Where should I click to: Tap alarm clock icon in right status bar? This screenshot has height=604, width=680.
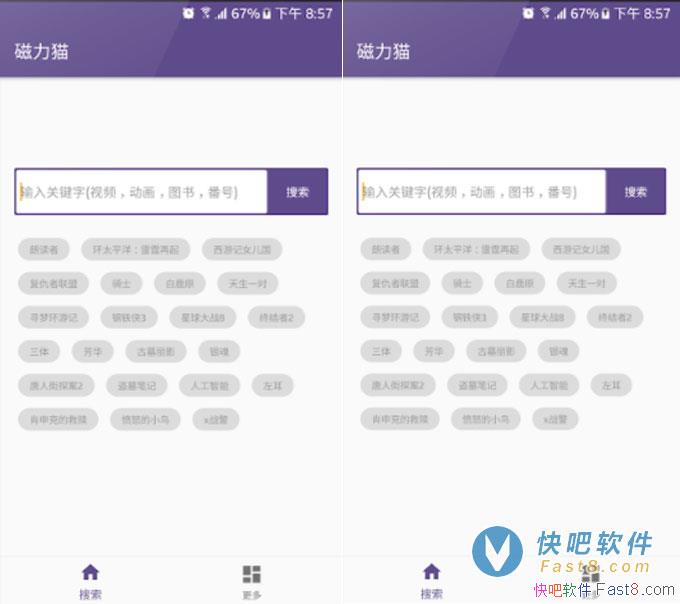click(528, 13)
